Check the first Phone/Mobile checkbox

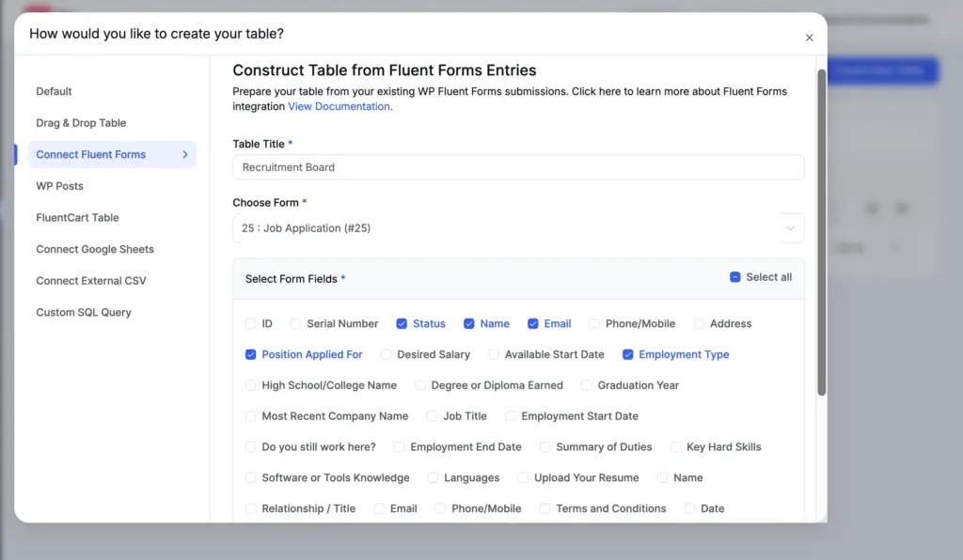tap(594, 324)
